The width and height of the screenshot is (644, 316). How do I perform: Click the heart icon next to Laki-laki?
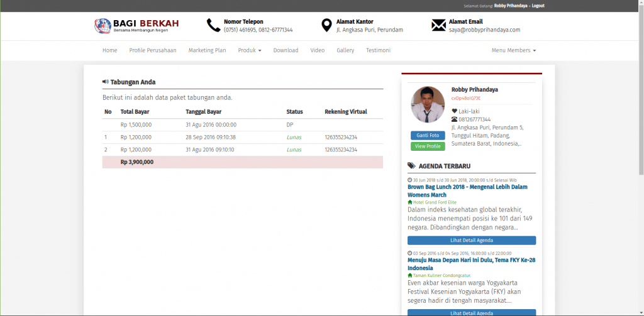[454, 111]
